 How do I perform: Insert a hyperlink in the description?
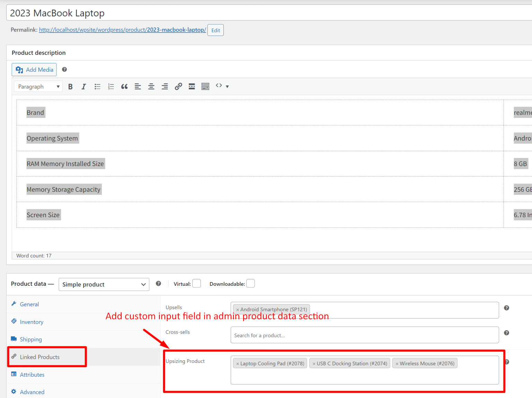pyautogui.click(x=178, y=86)
